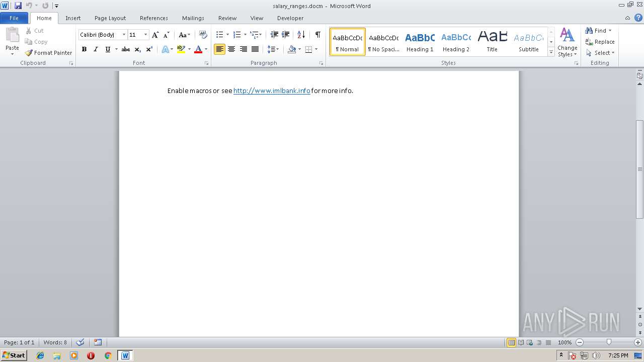This screenshot has height=362, width=644.
Task: Click the Shrink Font icon
Action: pos(166,35)
